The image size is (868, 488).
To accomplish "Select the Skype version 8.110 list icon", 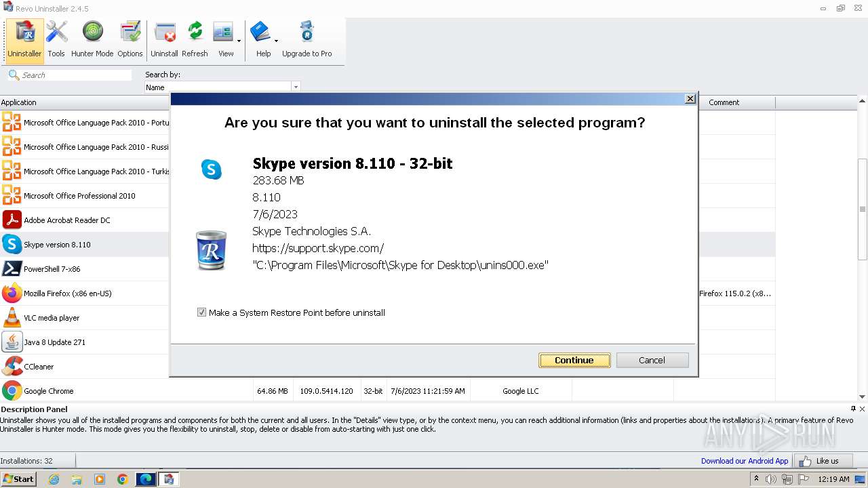I will (x=12, y=244).
